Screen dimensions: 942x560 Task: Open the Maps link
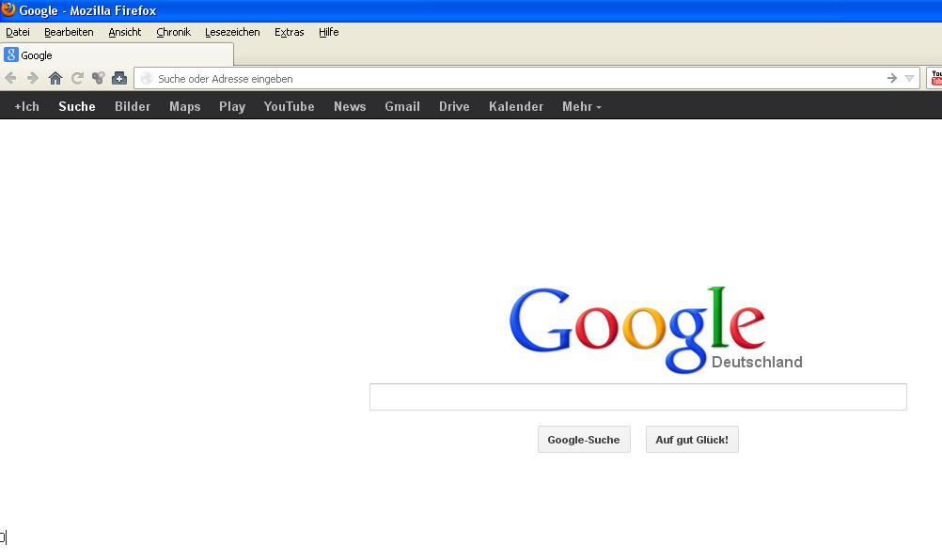(x=184, y=106)
